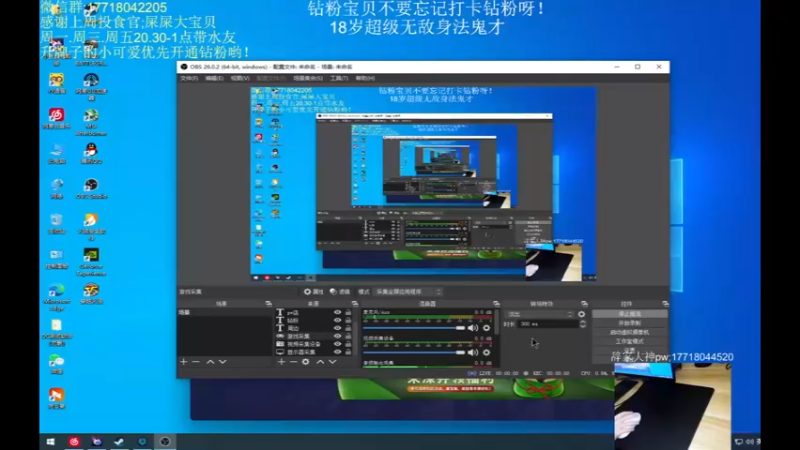Click 启动虚拟摄像机 virtual camera button
Screen dimensions: 800x450
[x=630, y=333]
